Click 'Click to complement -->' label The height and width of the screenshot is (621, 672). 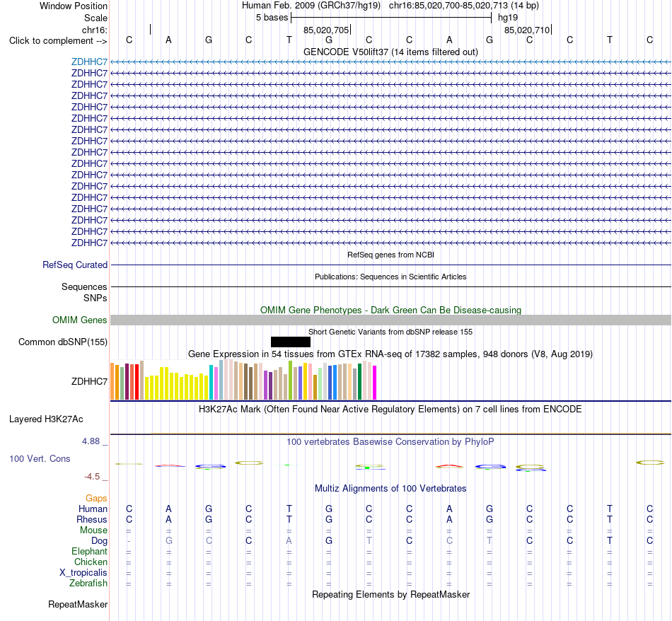(58, 41)
